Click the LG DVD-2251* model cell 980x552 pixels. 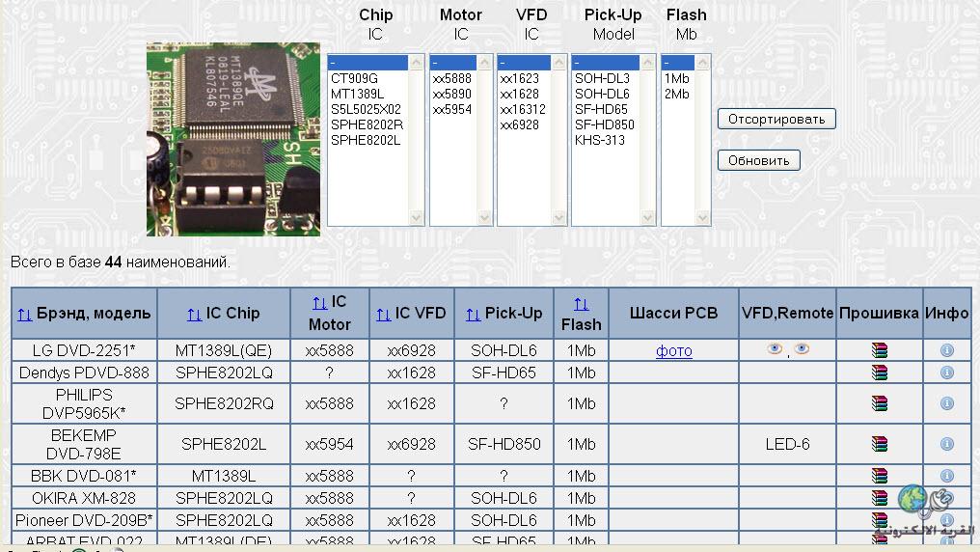point(84,350)
